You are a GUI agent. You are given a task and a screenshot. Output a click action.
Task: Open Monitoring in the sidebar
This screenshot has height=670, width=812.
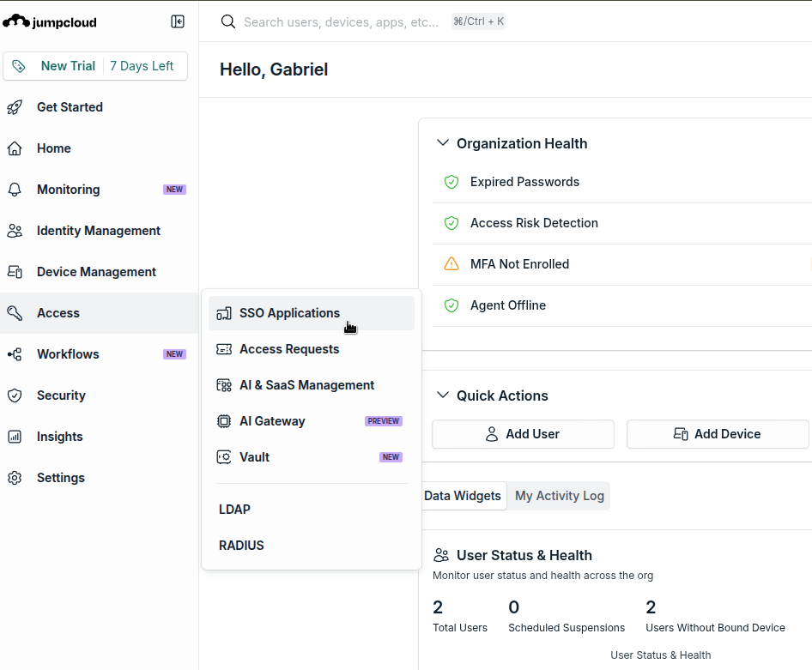(99, 190)
